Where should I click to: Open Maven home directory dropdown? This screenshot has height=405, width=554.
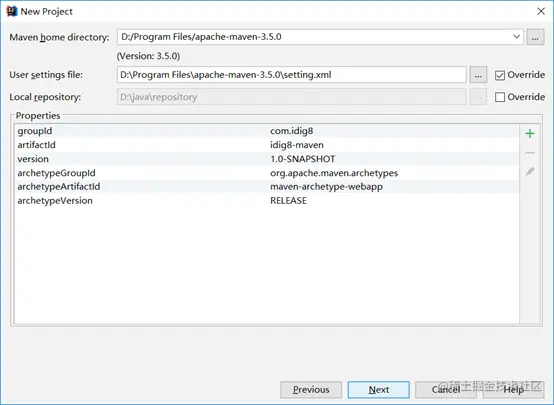click(x=517, y=37)
